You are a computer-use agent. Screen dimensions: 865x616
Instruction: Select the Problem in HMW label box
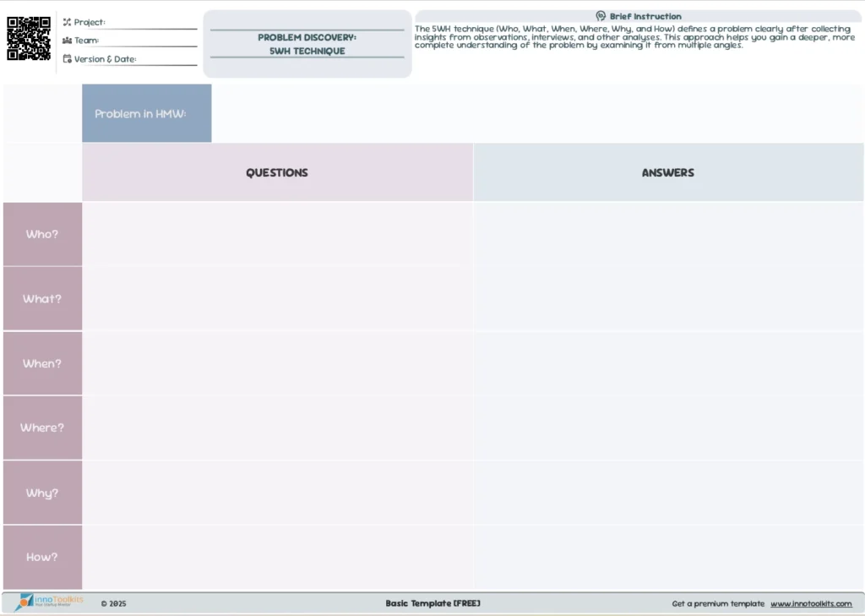(x=146, y=113)
